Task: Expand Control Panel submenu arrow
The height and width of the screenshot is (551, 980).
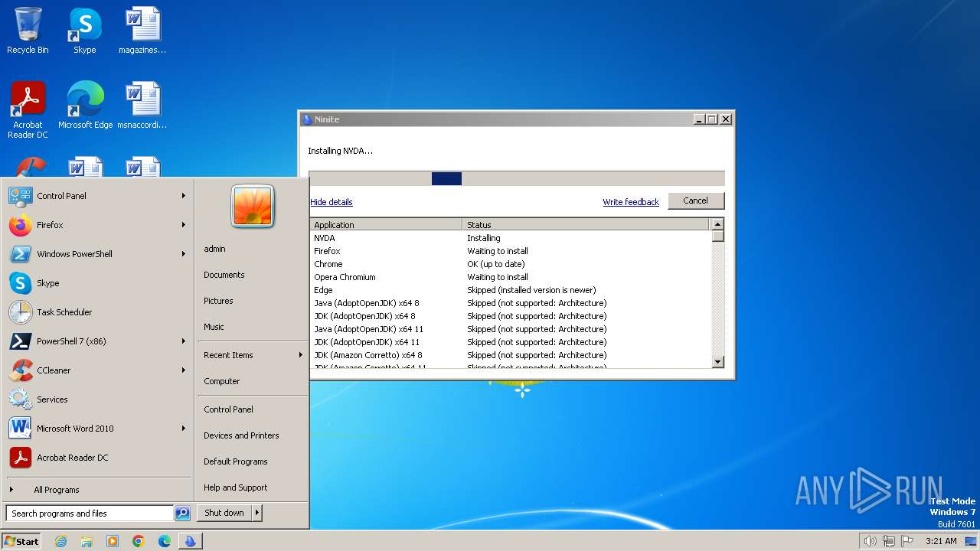Action: tap(184, 196)
